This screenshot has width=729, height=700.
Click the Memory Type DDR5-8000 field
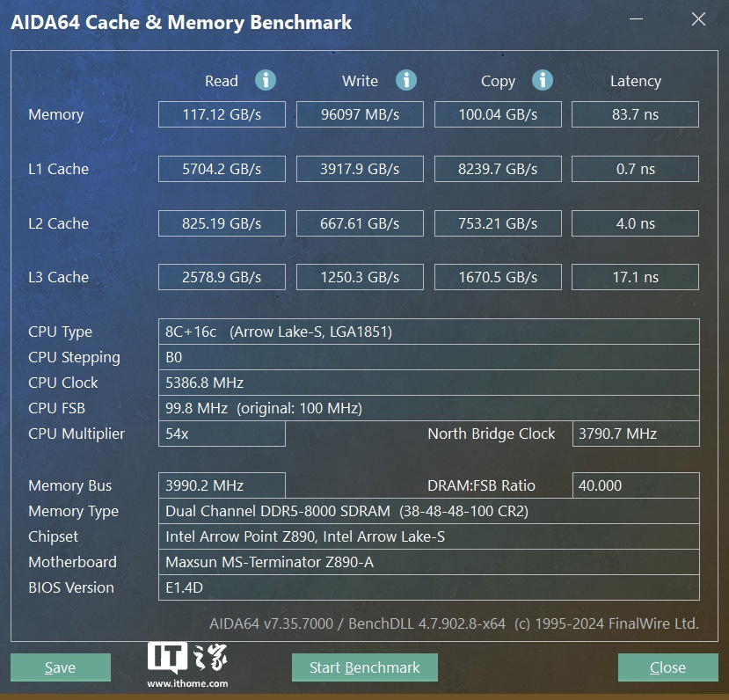point(428,511)
